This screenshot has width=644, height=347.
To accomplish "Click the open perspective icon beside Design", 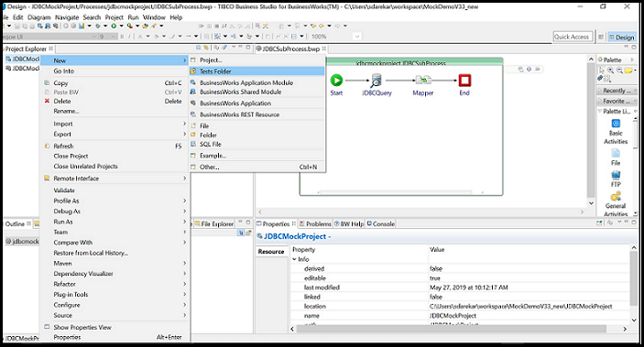I will (x=601, y=37).
